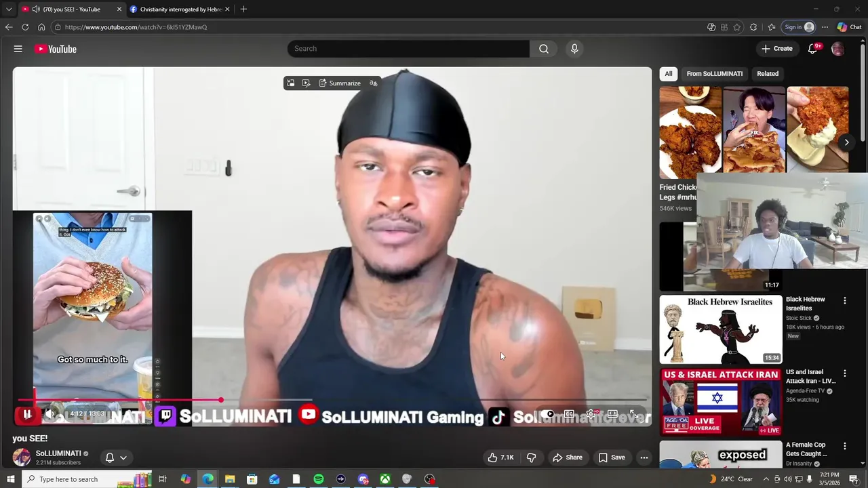The image size is (868, 488).
Task: Click the browser home button
Action: (x=41, y=27)
